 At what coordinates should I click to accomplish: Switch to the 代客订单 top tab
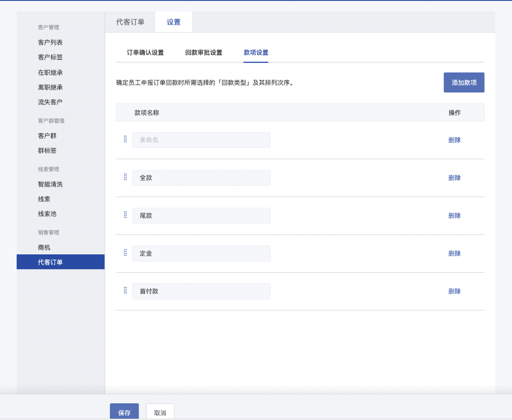pyautogui.click(x=130, y=22)
